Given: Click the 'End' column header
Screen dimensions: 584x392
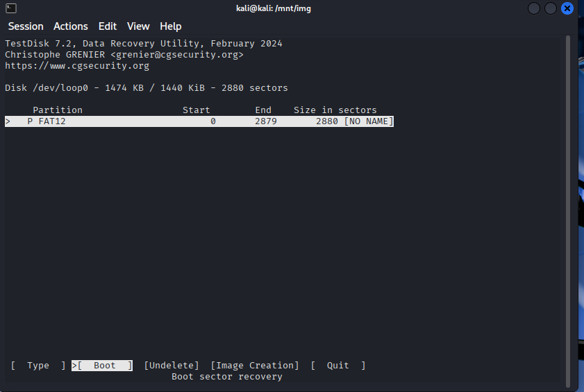Looking at the screenshot, I should coord(263,110).
